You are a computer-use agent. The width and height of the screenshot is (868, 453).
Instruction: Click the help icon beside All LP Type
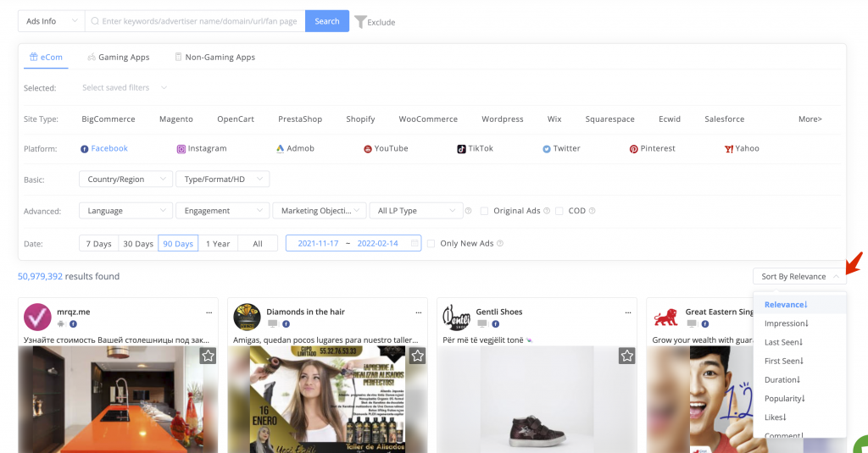coord(468,211)
